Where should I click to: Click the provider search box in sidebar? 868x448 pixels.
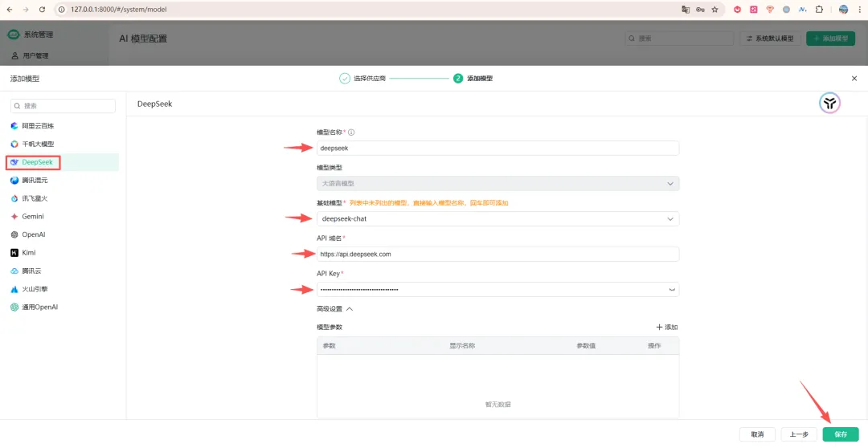click(63, 106)
